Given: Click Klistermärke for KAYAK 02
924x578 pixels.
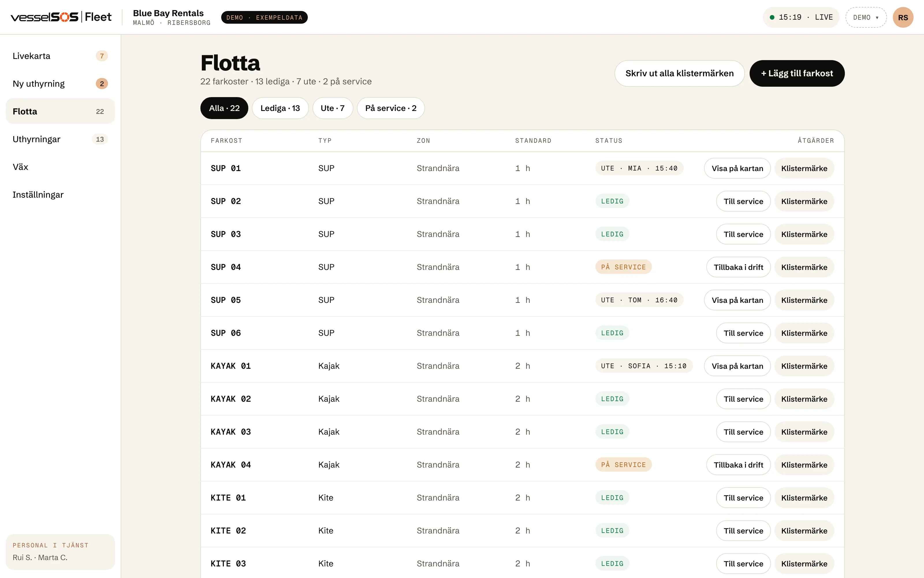Looking at the screenshot, I should pyautogui.click(x=804, y=399).
